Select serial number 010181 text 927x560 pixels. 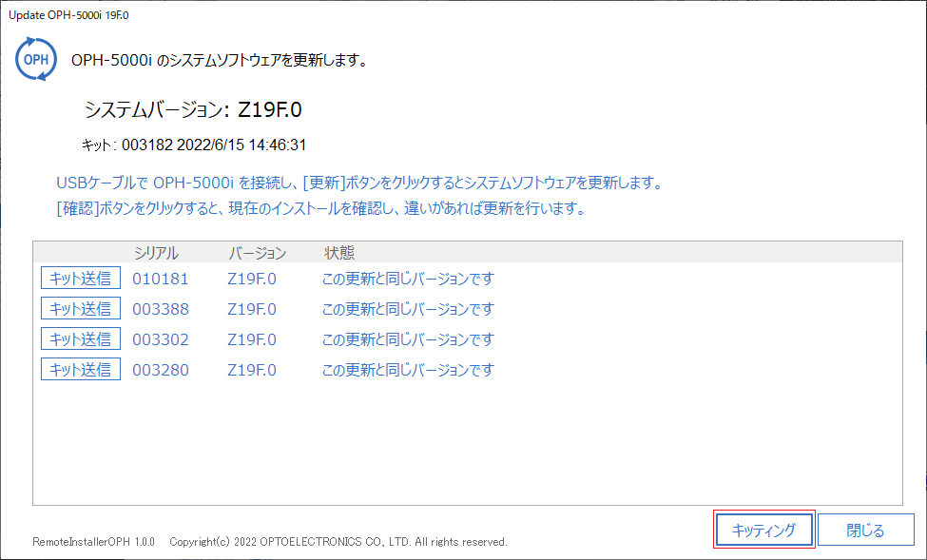pyautogui.click(x=161, y=279)
